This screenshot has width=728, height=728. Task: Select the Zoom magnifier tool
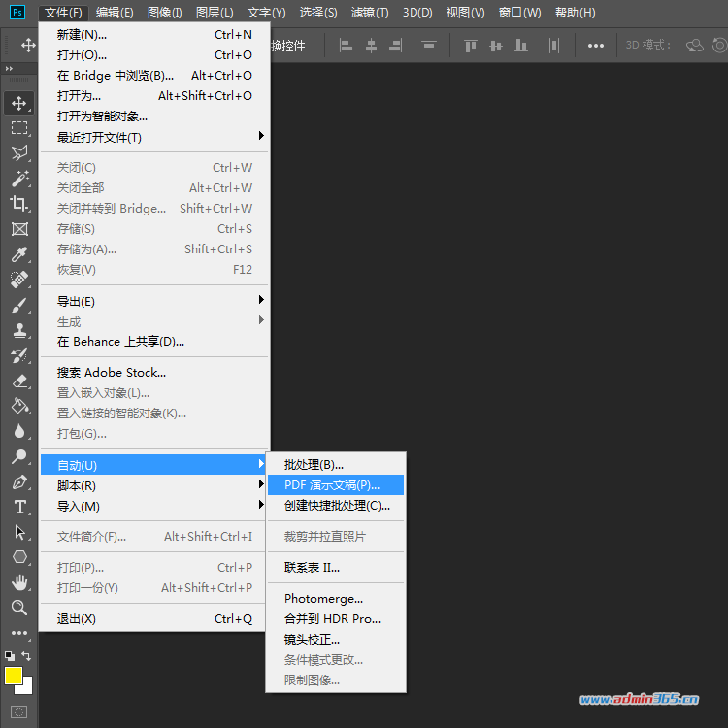[19, 608]
